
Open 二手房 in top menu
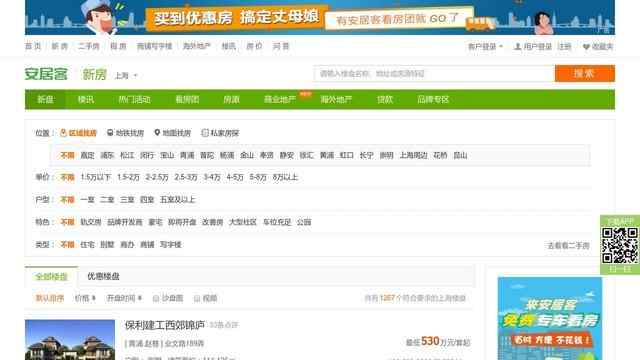tap(89, 46)
